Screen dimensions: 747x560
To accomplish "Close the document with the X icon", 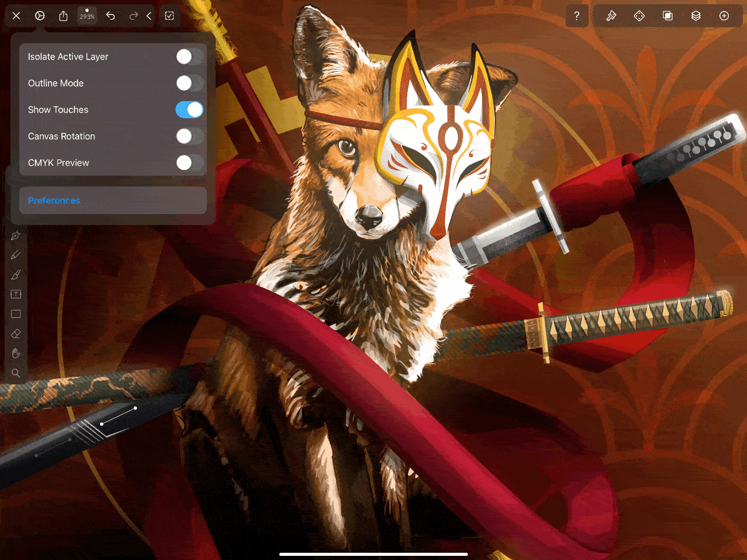I will 16,16.
